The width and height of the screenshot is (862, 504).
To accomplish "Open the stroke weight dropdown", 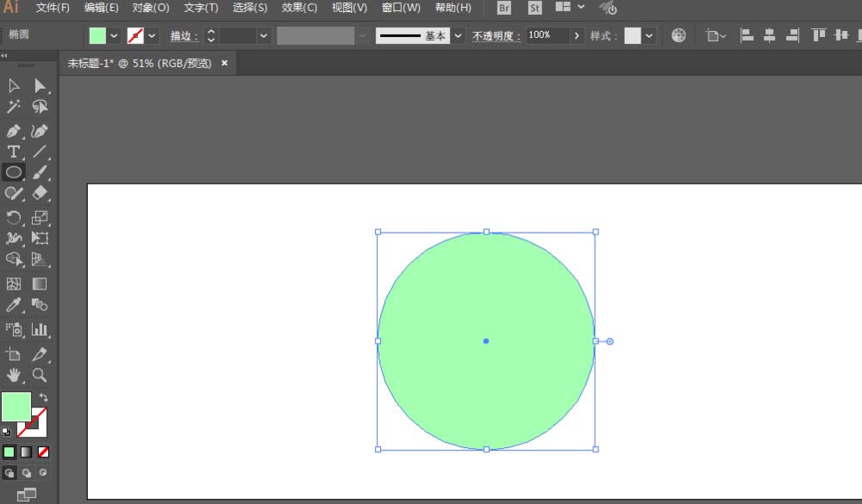I will [264, 35].
